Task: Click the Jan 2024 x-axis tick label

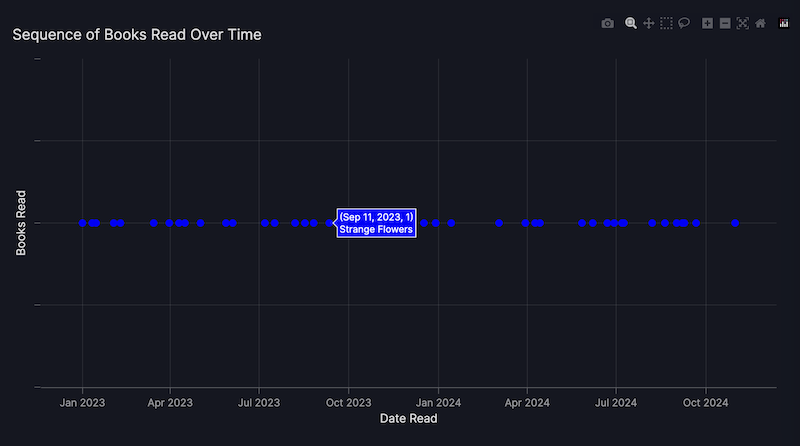Action: click(x=438, y=403)
